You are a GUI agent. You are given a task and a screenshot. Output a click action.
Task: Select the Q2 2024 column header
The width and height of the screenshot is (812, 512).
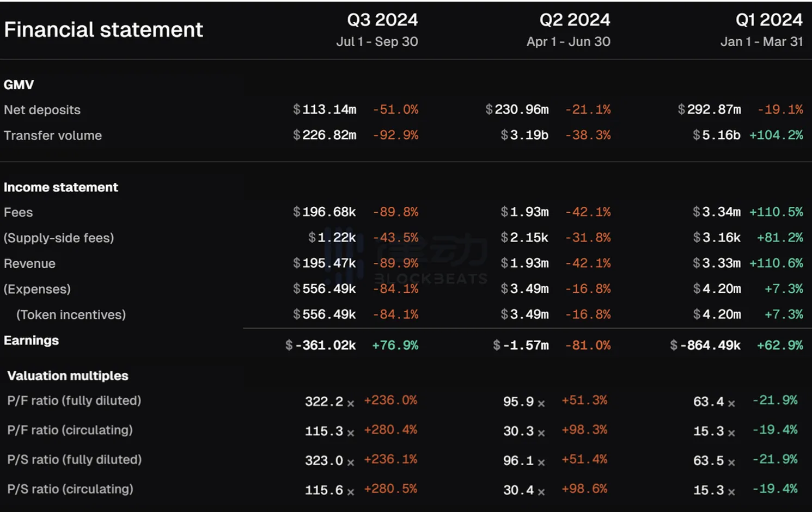coord(575,20)
